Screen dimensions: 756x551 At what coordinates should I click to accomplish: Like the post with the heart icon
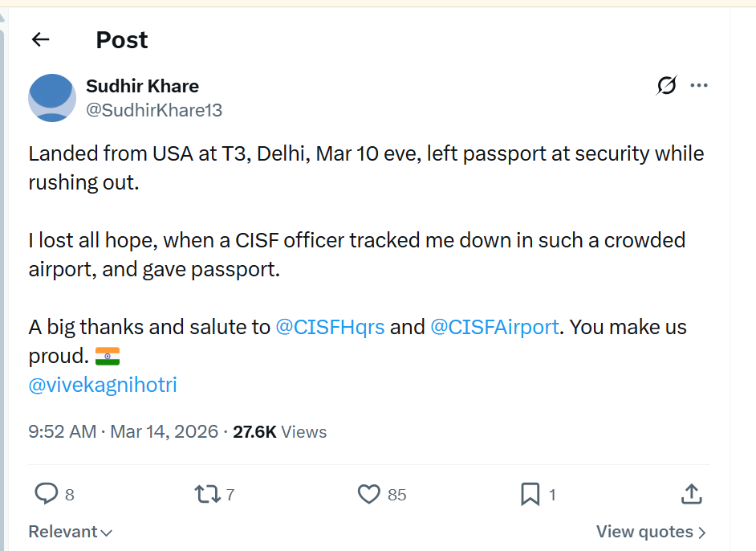point(368,494)
